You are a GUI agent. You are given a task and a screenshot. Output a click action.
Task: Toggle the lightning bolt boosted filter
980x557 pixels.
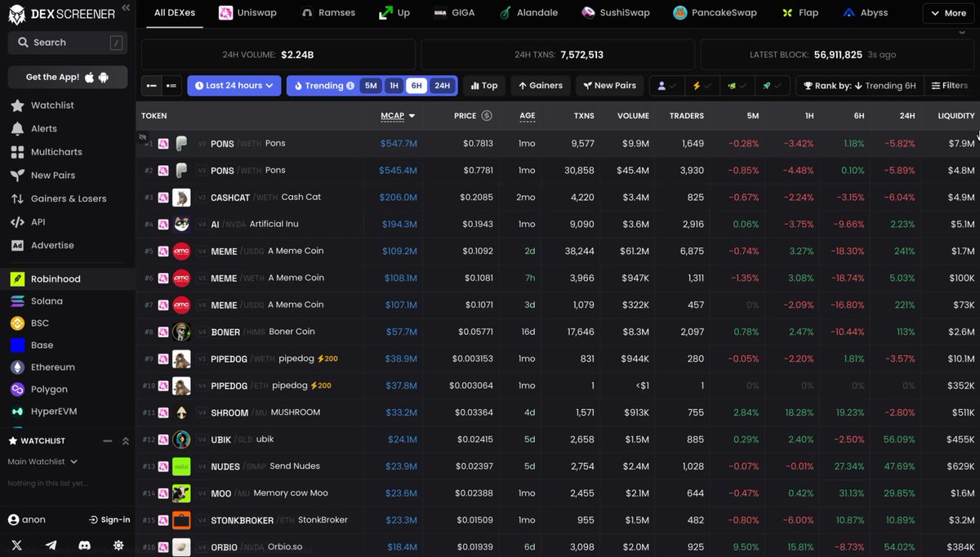pyautogui.click(x=701, y=86)
